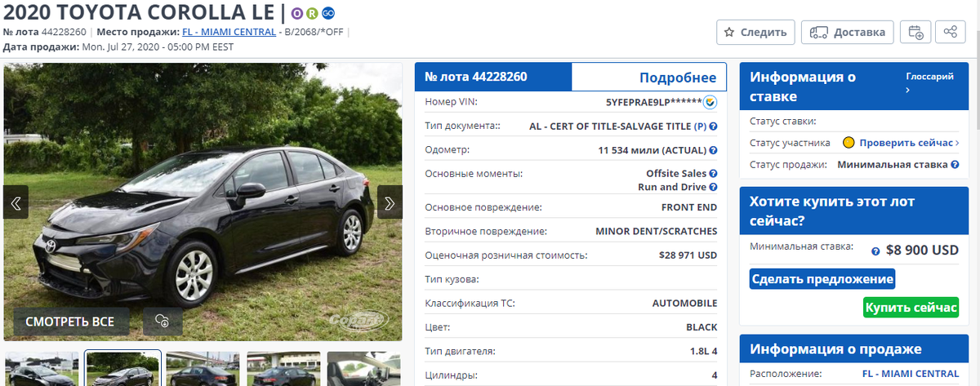Open help icon next to Offsite Sales

coord(713,174)
